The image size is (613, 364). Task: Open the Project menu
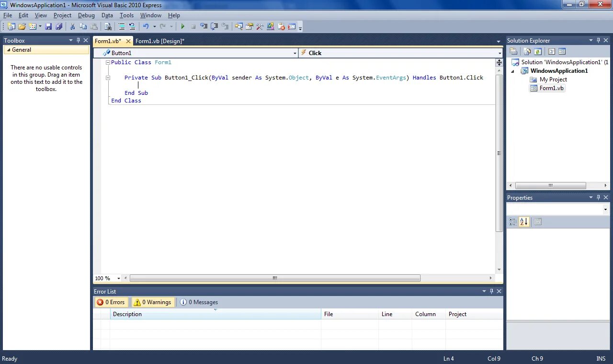tap(62, 15)
